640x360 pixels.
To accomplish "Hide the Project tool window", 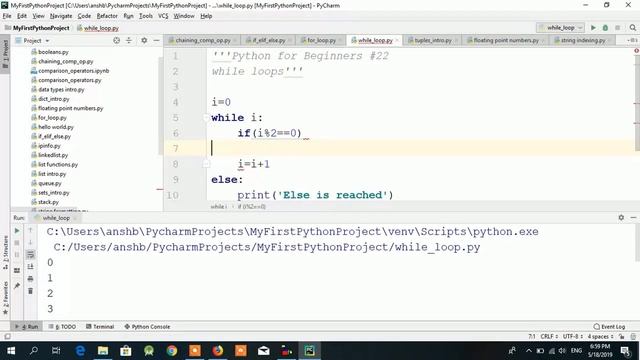I will (156, 40).
